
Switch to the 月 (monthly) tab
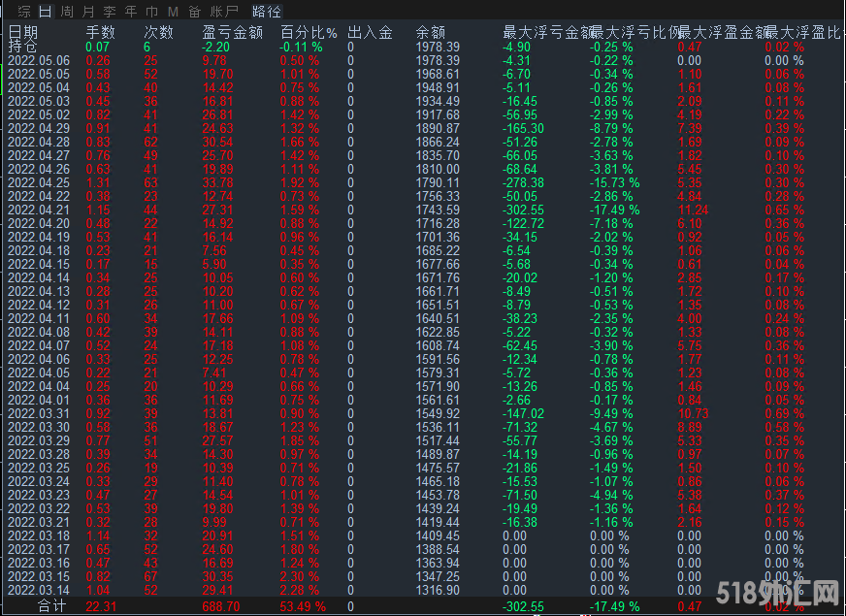click(88, 12)
